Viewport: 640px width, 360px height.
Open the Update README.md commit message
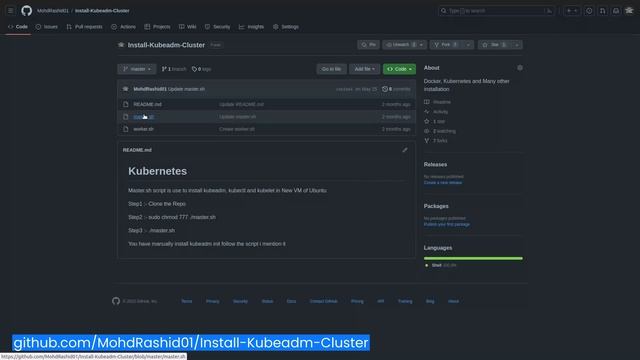click(241, 104)
